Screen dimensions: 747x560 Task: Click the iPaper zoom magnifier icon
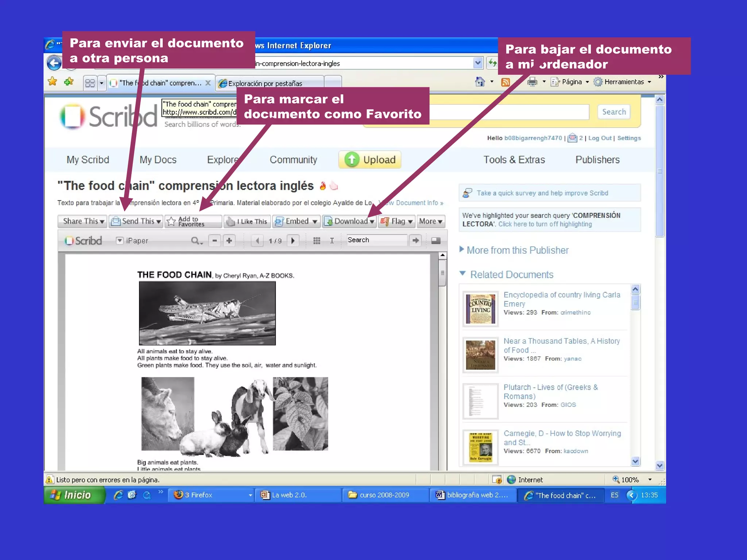coord(196,241)
